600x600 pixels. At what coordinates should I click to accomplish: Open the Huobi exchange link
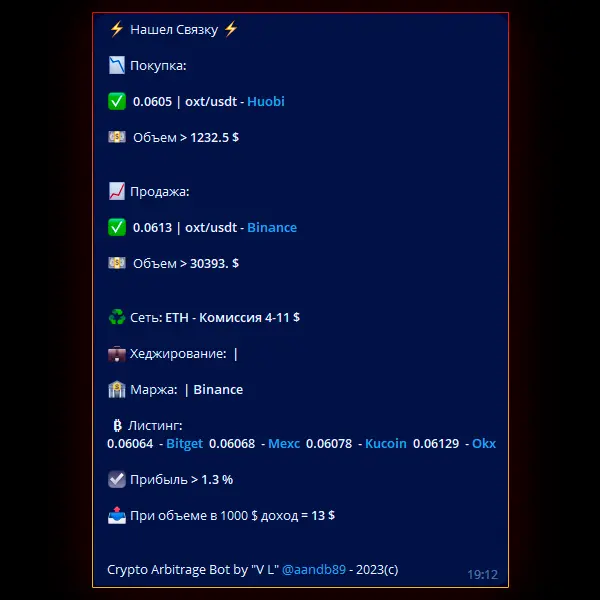266,101
